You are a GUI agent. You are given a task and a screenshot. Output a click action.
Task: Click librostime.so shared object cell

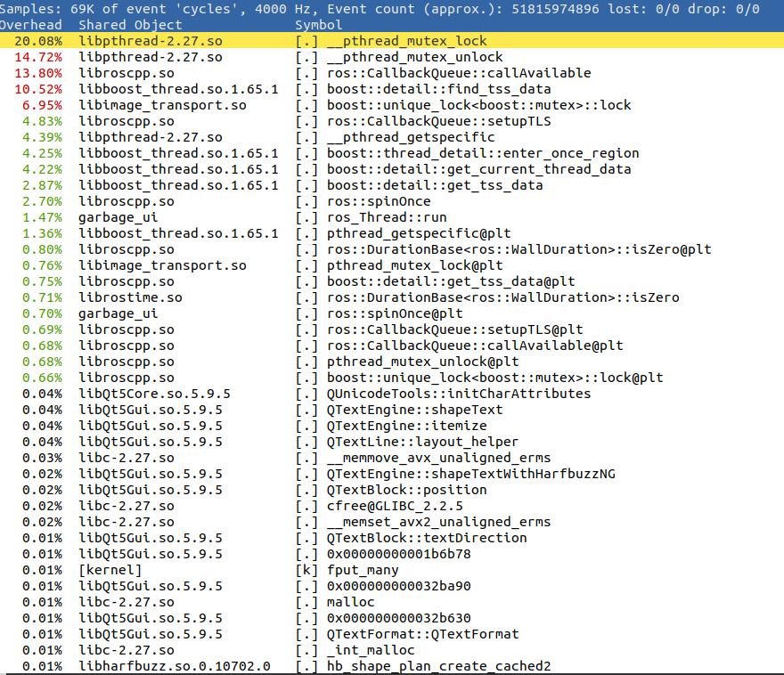[x=130, y=297]
